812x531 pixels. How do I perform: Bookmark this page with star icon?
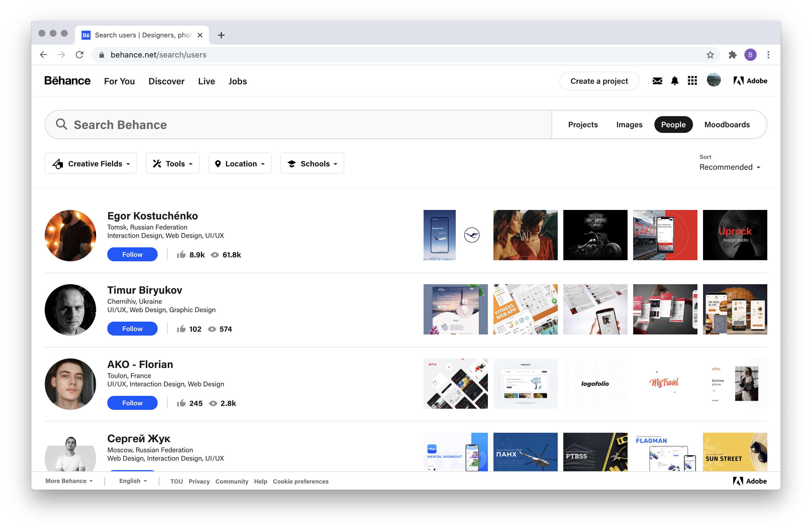(710, 54)
